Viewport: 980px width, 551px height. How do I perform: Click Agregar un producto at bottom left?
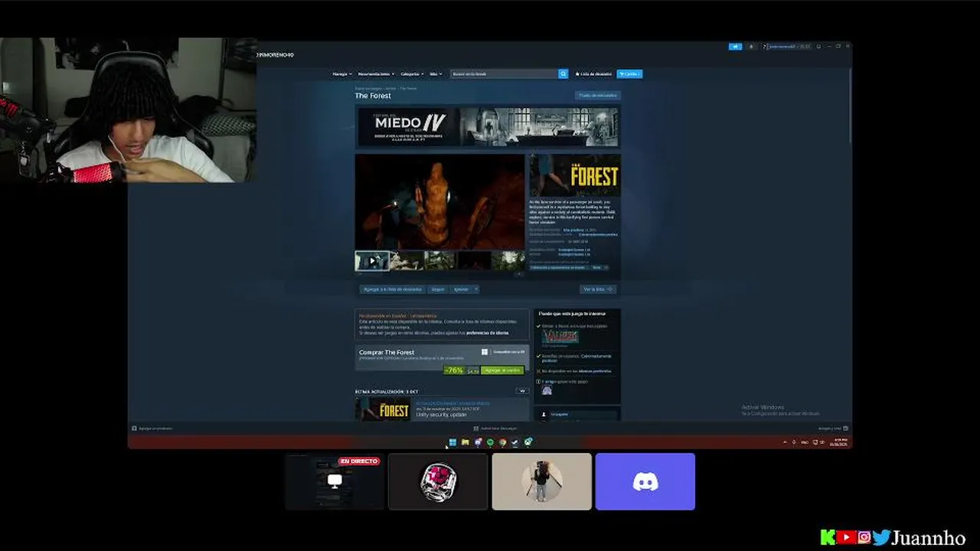[152, 429]
